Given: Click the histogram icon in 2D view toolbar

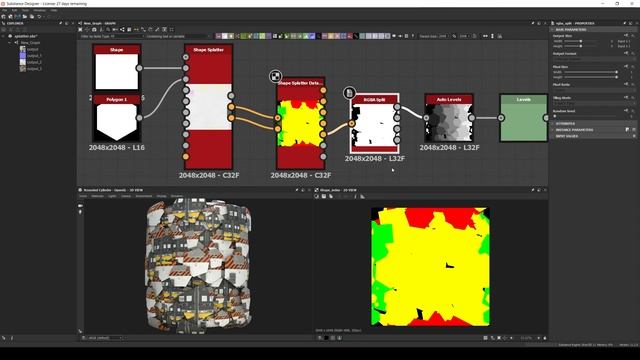Looking at the screenshot, I should [x=362, y=196].
